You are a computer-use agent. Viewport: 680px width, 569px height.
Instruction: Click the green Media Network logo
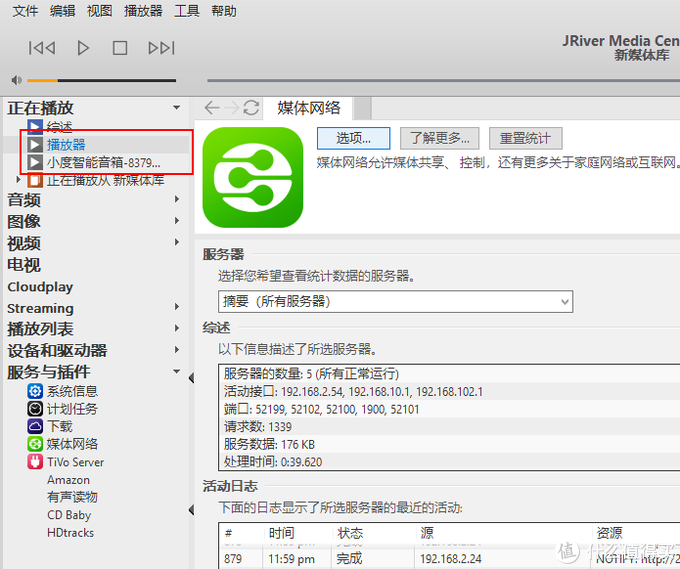pos(253,177)
